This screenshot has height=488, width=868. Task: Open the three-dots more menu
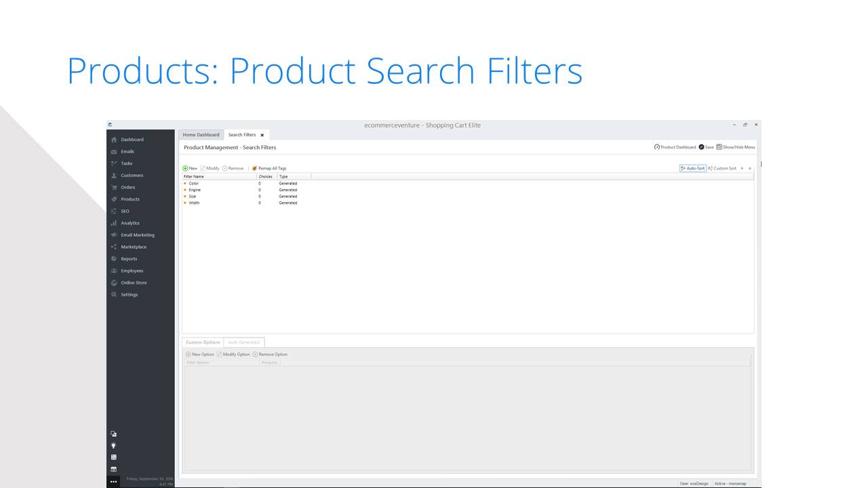[114, 481]
